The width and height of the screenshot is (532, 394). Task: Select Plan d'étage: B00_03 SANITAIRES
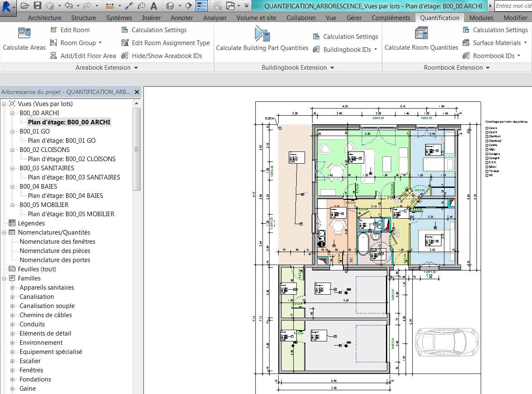pyautogui.click(x=74, y=177)
